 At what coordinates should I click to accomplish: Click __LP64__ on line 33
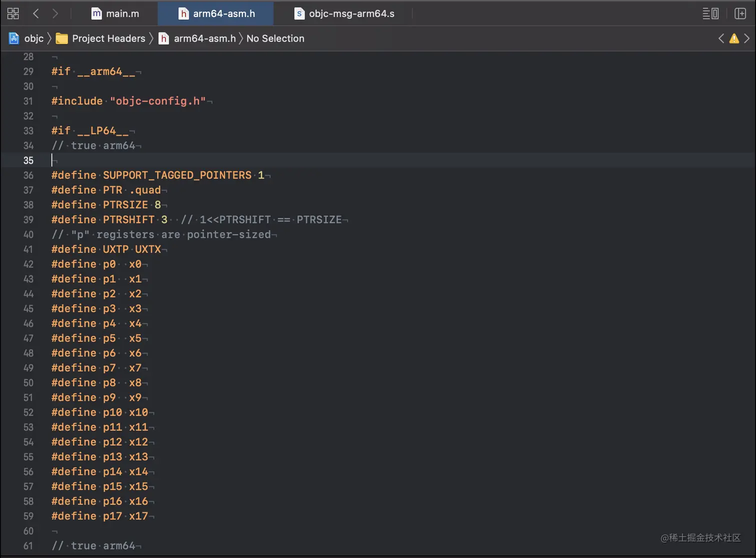103,131
